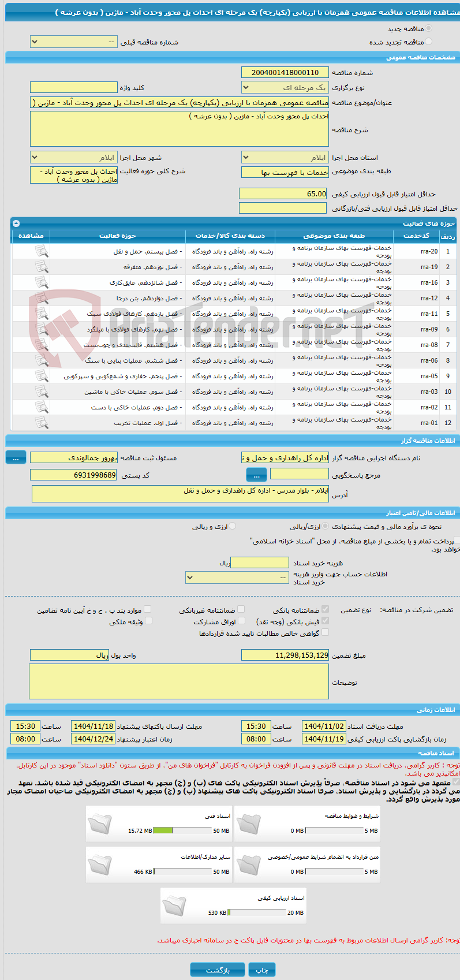This screenshot has height=980, width=460.
Task: Toggle the وثیقه ملکی checkbox
Action: 148,621
